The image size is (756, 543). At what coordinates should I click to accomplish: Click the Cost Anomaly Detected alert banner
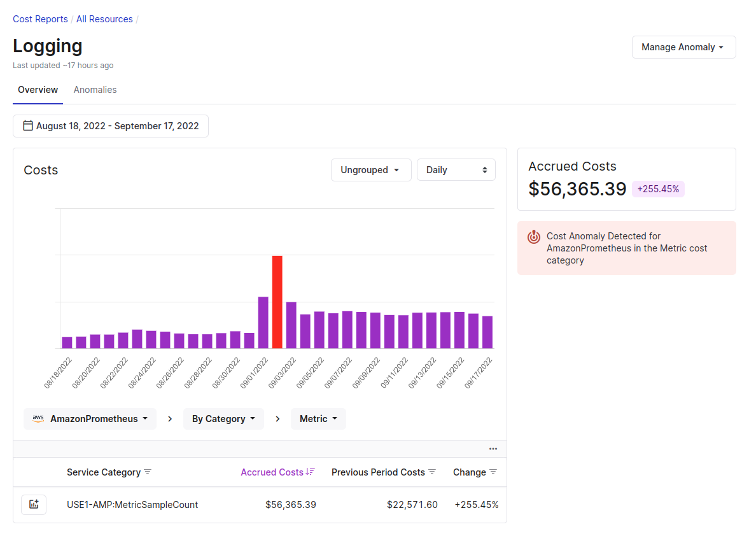(627, 248)
